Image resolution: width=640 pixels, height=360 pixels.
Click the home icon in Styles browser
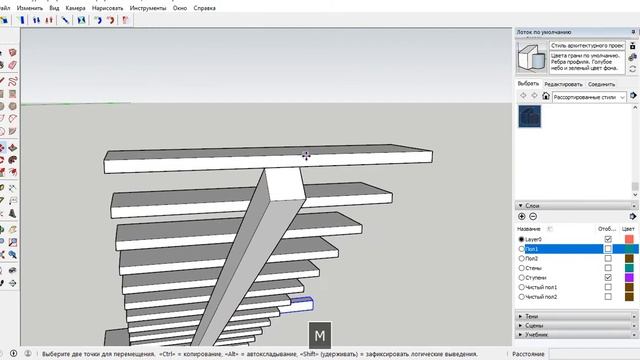coord(546,96)
